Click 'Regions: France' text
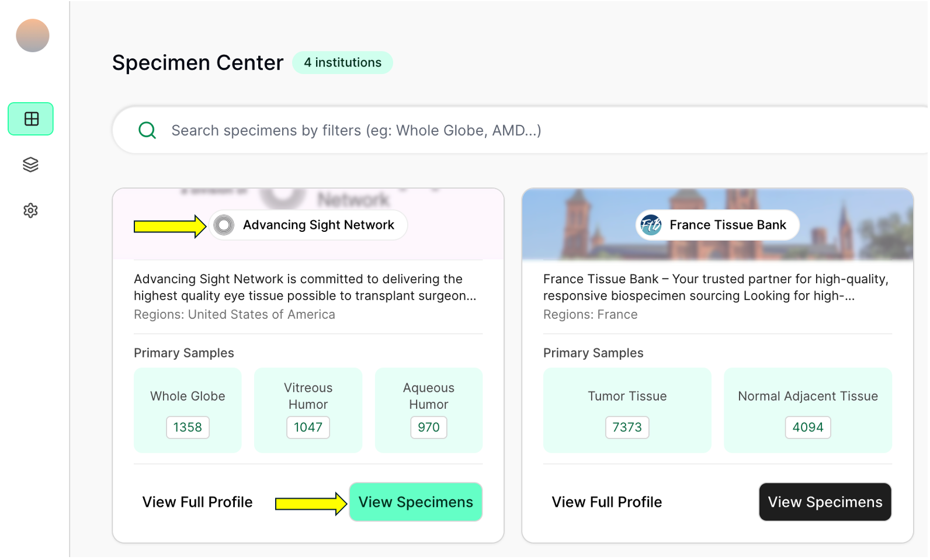This screenshot has width=930, height=560. coord(591,315)
